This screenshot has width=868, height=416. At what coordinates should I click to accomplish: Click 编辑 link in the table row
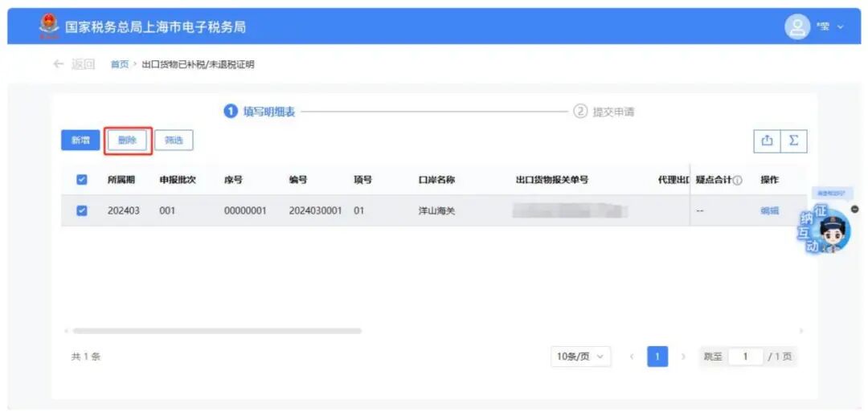(769, 210)
